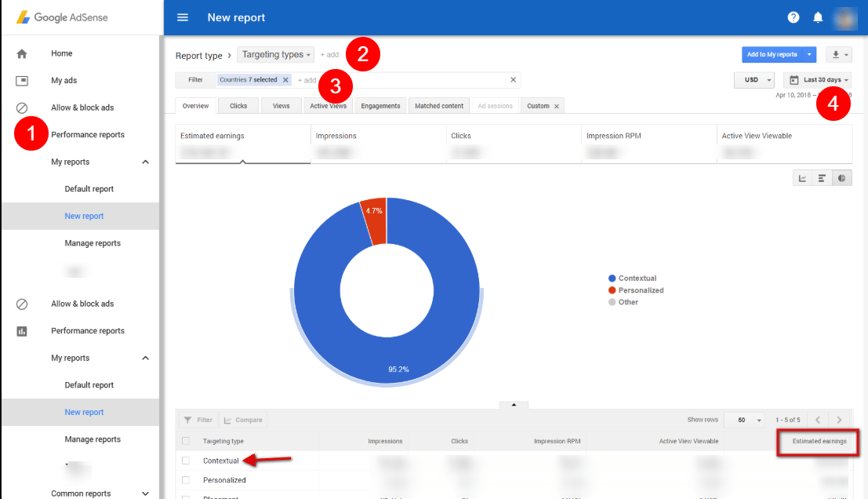Check the Personalized row checkbox
Screen dimensions: 868x499
pyautogui.click(x=186, y=479)
